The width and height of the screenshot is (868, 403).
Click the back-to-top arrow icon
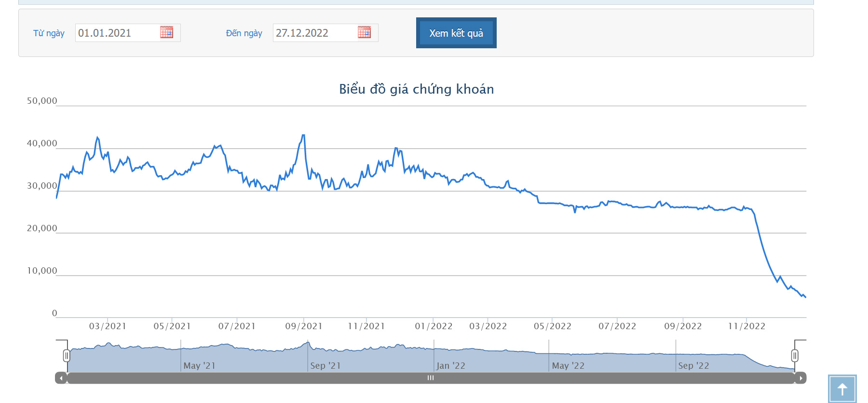[842, 389]
